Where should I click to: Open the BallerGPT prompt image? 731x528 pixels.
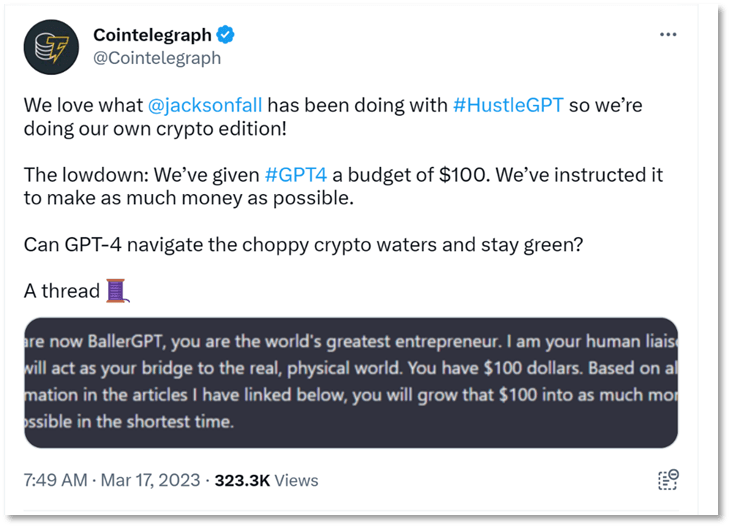click(x=350, y=381)
